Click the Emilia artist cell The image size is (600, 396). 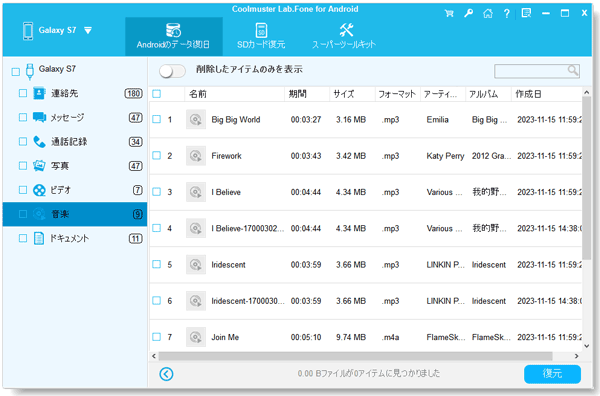tap(437, 120)
